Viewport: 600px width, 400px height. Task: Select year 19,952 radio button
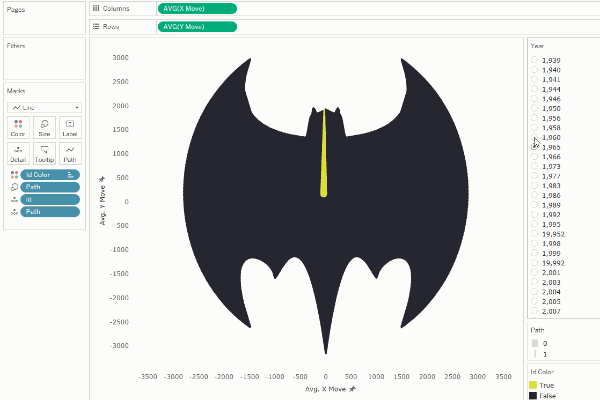535,234
